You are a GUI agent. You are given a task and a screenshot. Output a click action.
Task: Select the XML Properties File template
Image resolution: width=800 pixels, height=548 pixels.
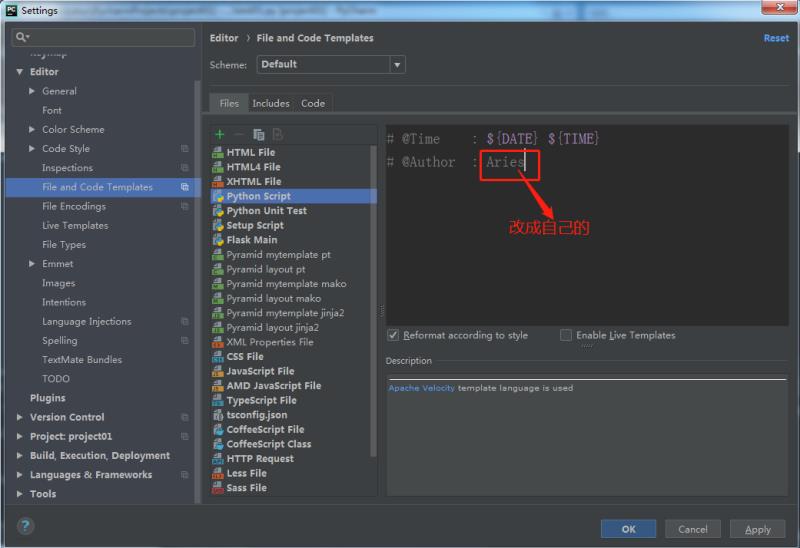pos(270,342)
